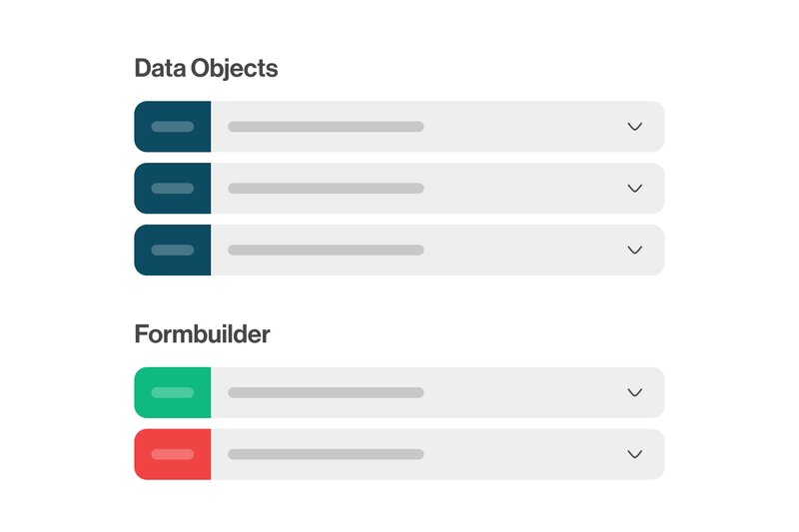This screenshot has width=799, height=532.
Task: Select the pill inside the second blue tag
Action: pos(173,189)
